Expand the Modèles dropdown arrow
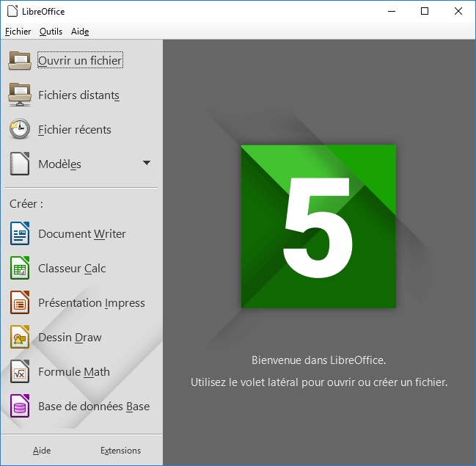This screenshot has height=466, width=476. pos(147,163)
